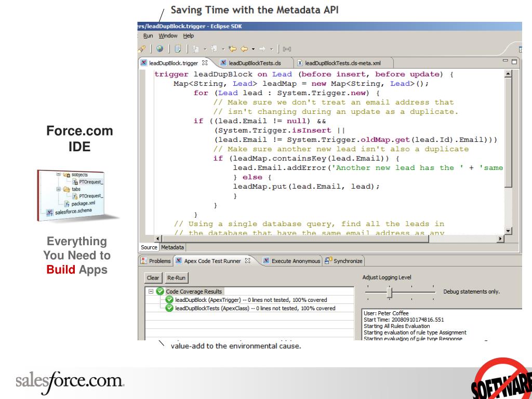Screen dimensions: 532x399
Task: Select the 'leadDupBlock (ApexTrigger)' coverage row
Action: point(251,300)
